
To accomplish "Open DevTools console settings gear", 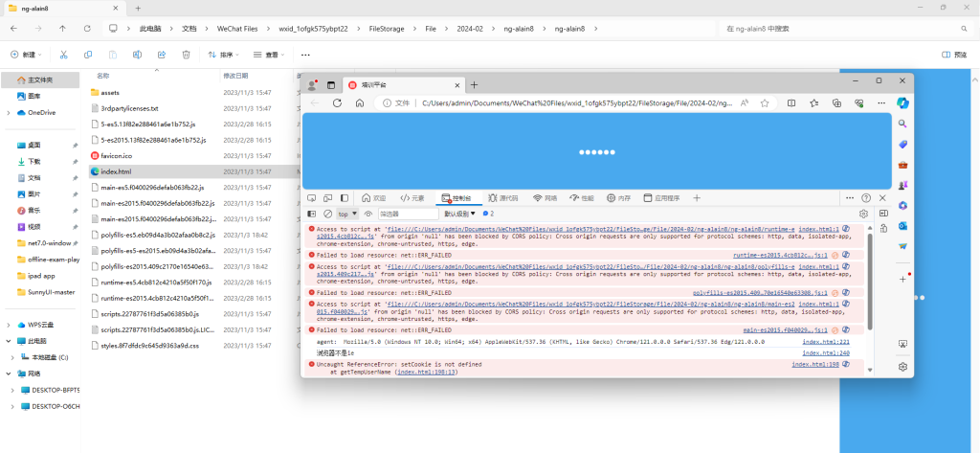I will point(864,214).
